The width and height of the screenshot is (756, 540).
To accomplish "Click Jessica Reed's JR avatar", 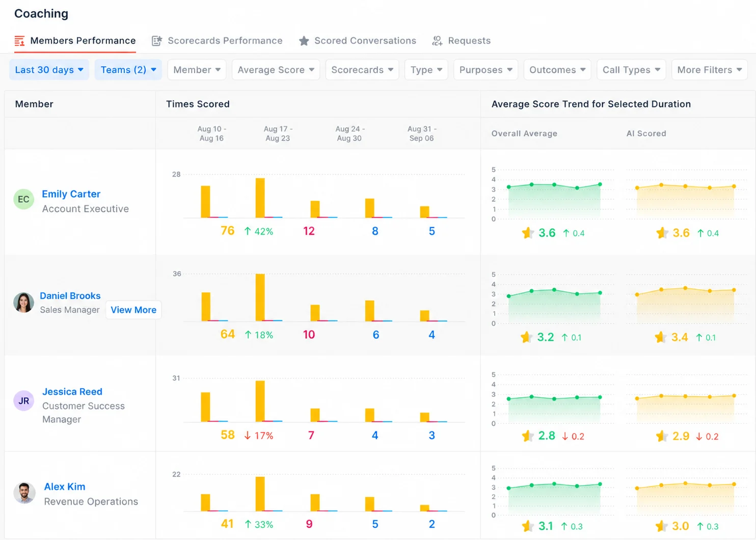I will tap(23, 401).
